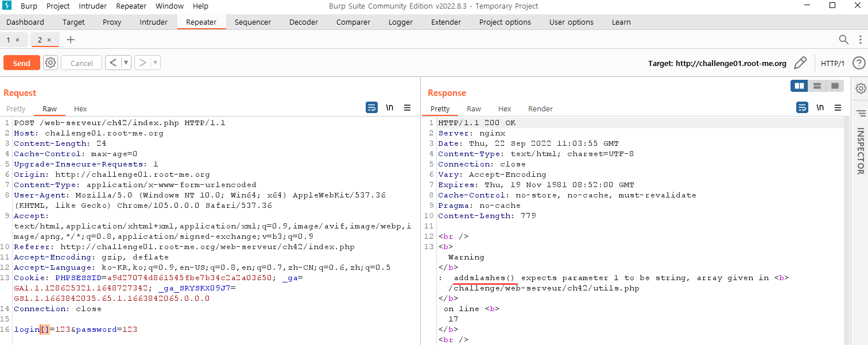Switch to Target tab
Screen dimensions: 868x345
click(73, 22)
